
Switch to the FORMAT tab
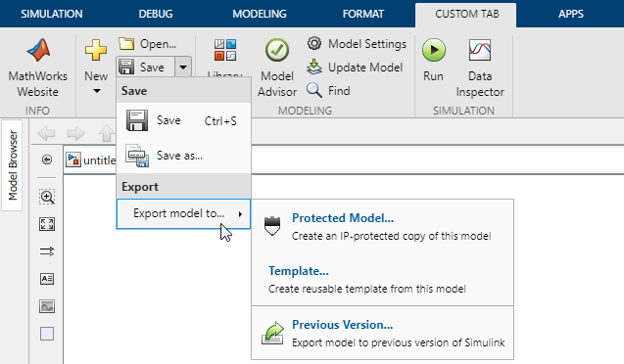pyautogui.click(x=363, y=14)
